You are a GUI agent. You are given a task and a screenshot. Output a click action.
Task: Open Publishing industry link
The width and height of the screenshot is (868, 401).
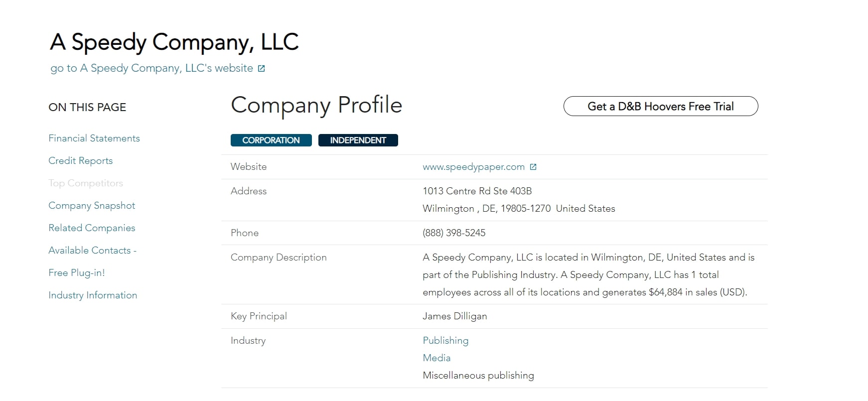pos(445,341)
